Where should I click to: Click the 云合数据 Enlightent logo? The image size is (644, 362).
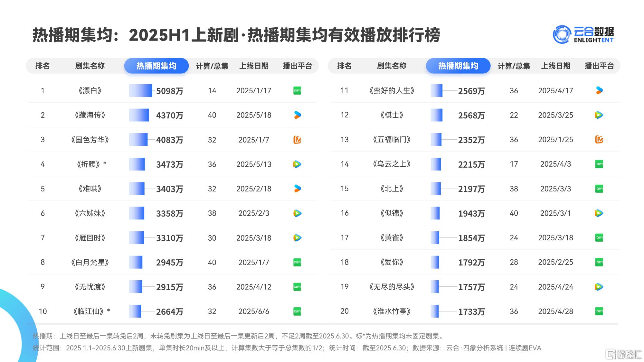pyautogui.click(x=583, y=35)
